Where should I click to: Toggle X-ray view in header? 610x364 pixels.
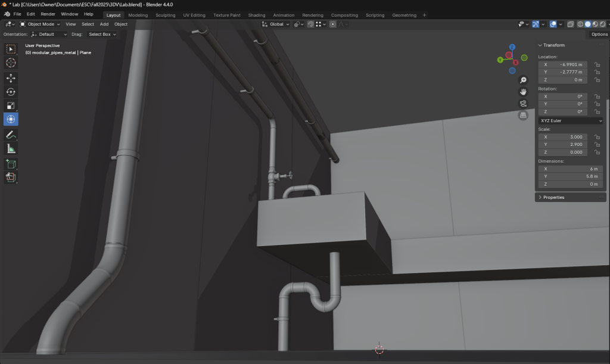tap(570, 24)
